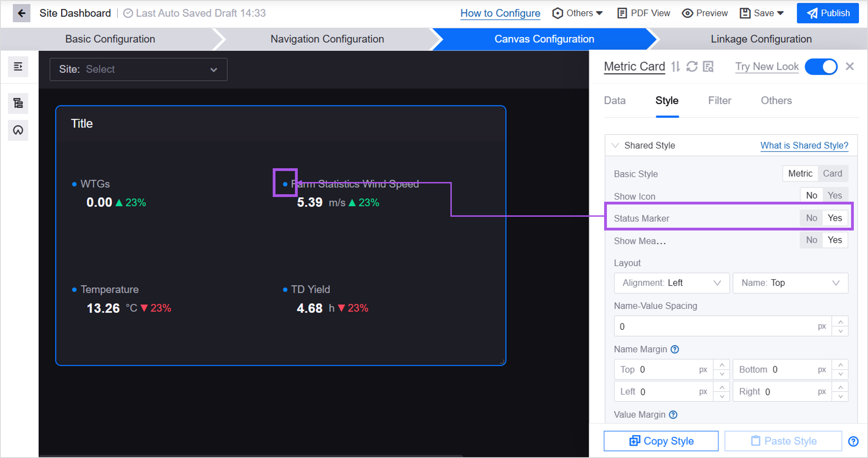Open the Alignment Left dropdown
868x458 pixels.
click(x=671, y=283)
